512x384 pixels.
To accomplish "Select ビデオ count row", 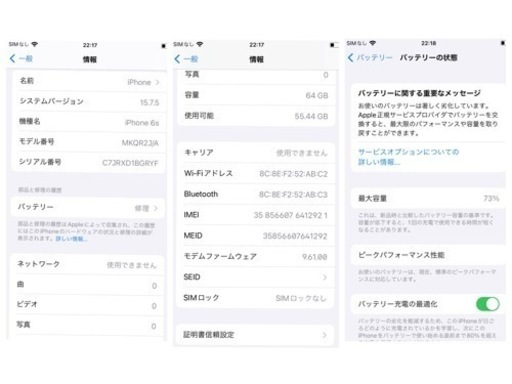I will [x=87, y=305].
